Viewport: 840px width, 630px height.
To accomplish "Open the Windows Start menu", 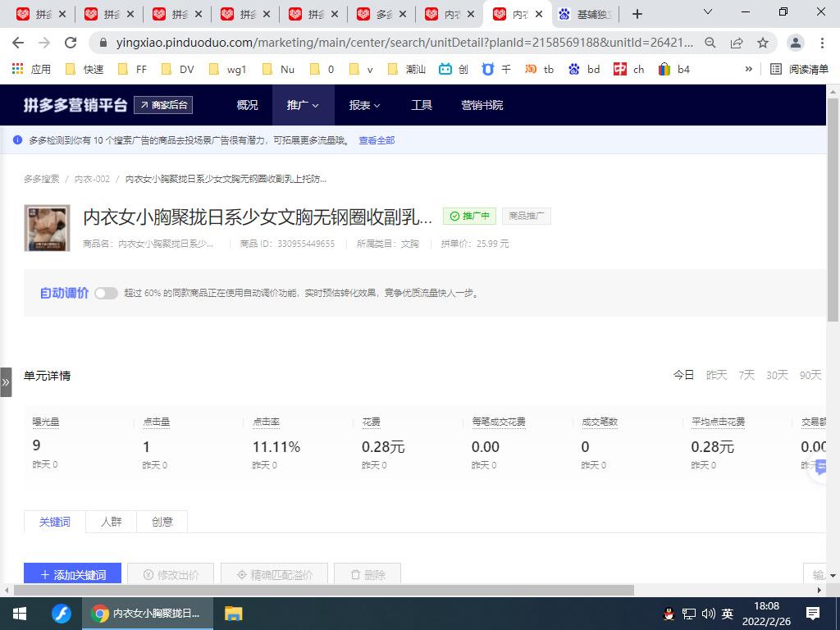I will click(x=20, y=614).
